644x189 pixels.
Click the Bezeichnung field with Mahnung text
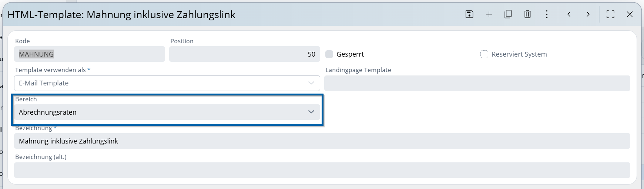coord(321,141)
